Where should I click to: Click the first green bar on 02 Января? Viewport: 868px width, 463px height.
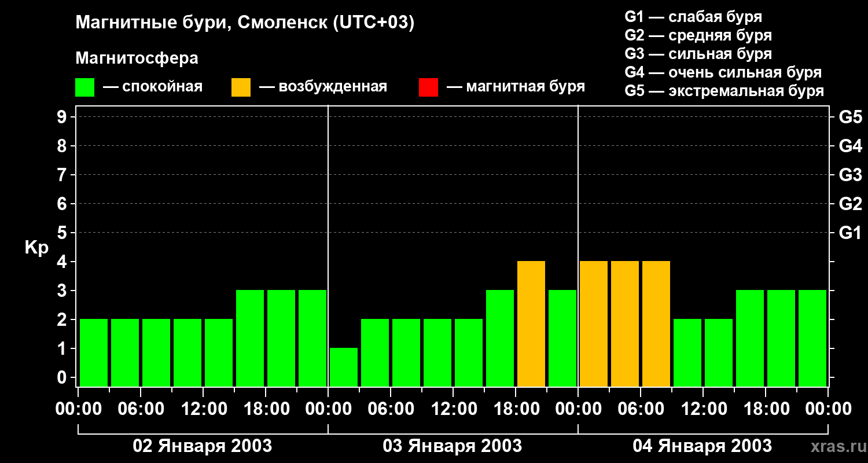pos(94,352)
